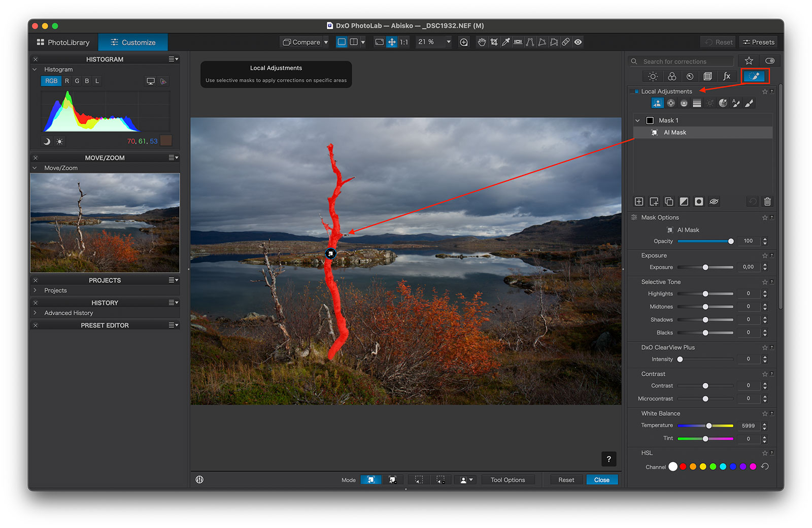Open view mode dropdown arrow

click(x=363, y=42)
